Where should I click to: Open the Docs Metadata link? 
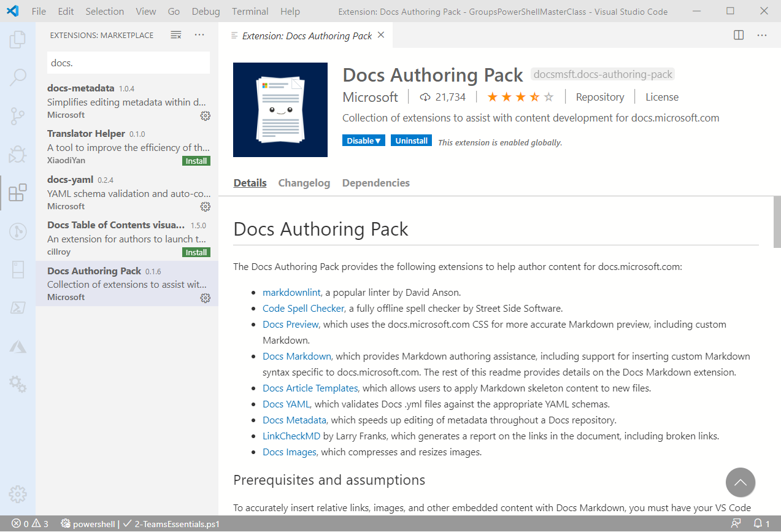pyautogui.click(x=294, y=420)
